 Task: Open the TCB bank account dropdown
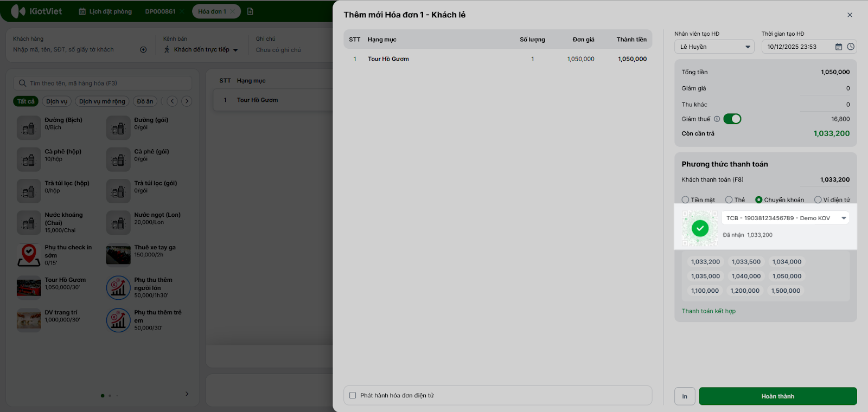(786, 218)
